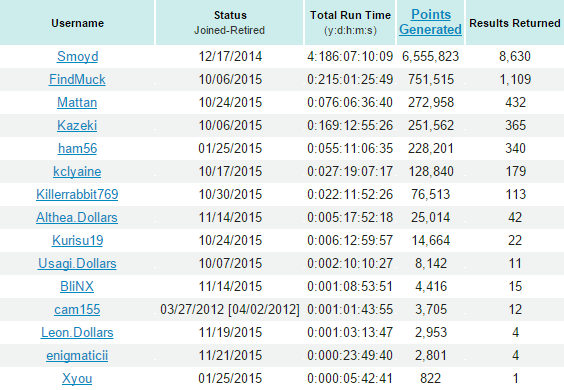564x390 pixels.
Task: Select run time 0:215:01:25:49
Action: click(x=350, y=80)
